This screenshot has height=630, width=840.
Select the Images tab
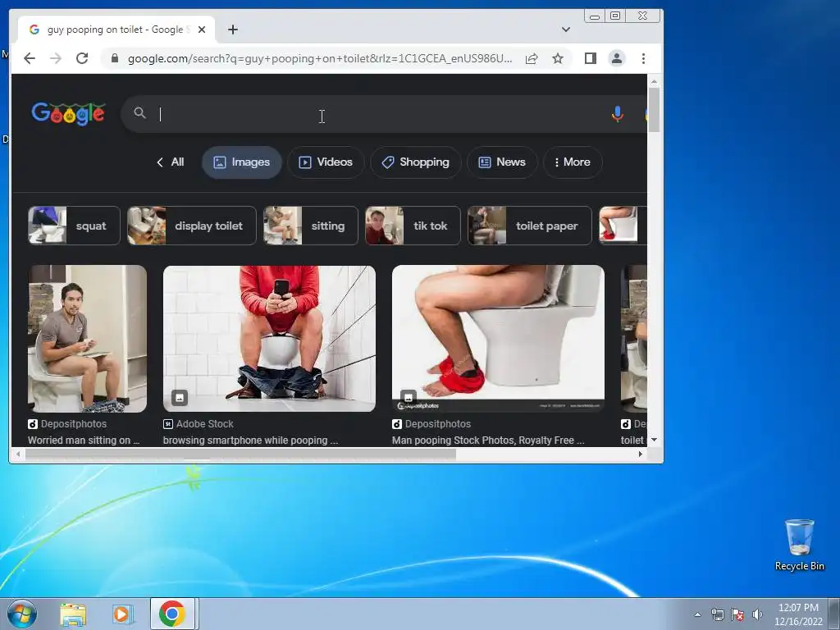(242, 162)
